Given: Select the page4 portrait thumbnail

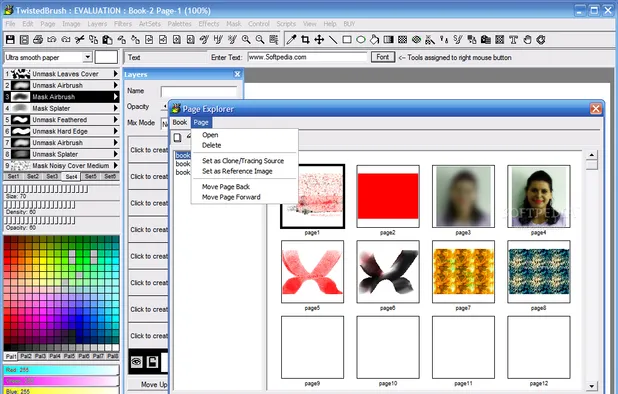Looking at the screenshot, I should click(539, 196).
